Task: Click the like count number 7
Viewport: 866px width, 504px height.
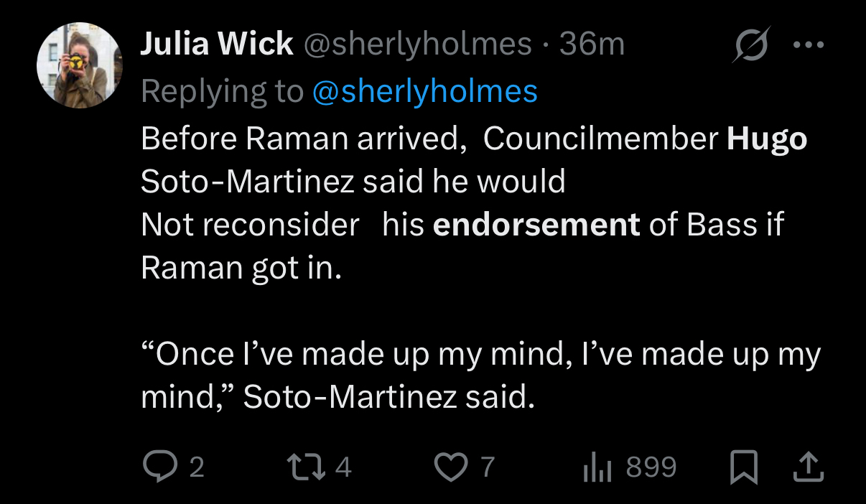Action: tap(488, 468)
